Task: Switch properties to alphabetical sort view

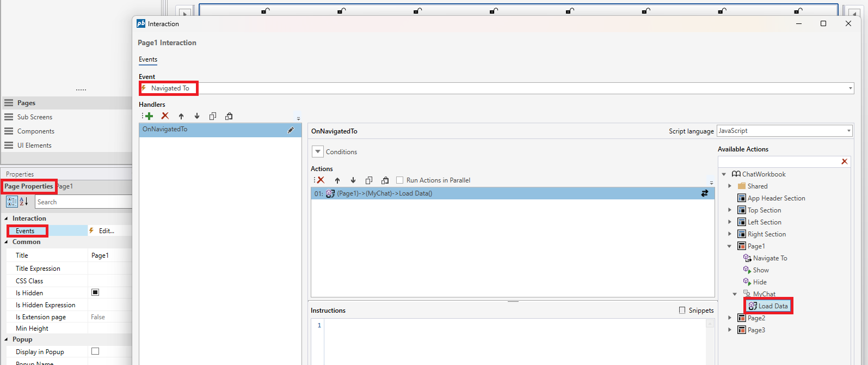Action: point(24,202)
